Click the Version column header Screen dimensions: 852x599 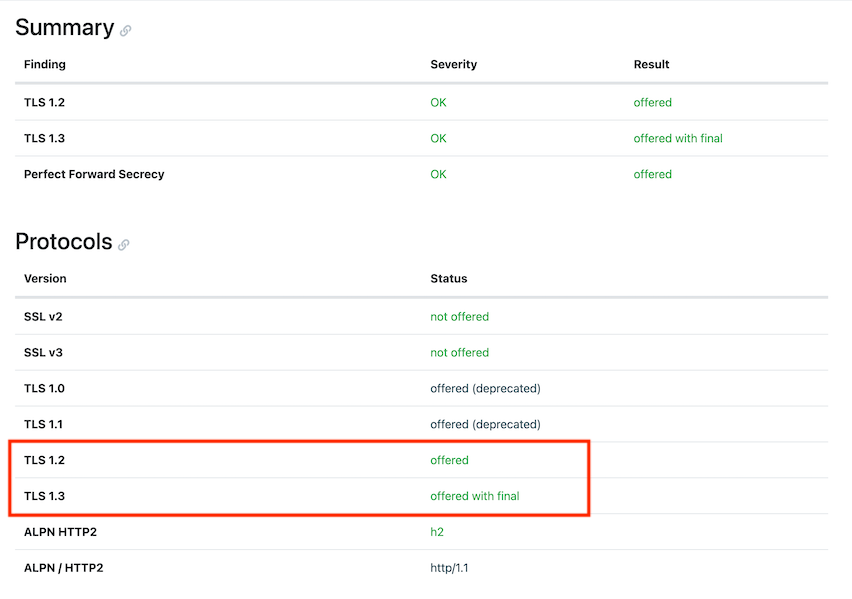pos(45,278)
